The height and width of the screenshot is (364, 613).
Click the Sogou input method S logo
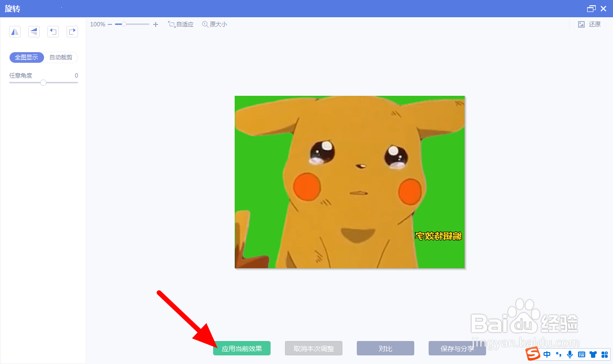pos(532,354)
